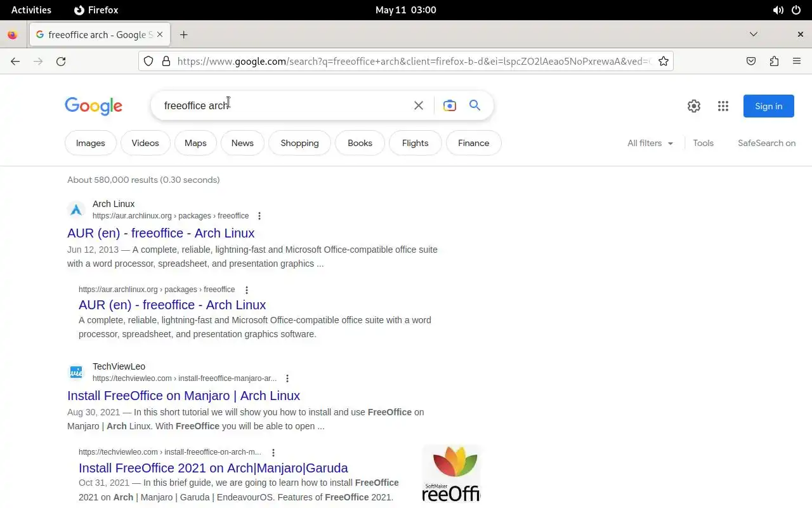The image size is (812, 508).
Task: Open more options for TechViewLeo result
Action: (x=287, y=378)
